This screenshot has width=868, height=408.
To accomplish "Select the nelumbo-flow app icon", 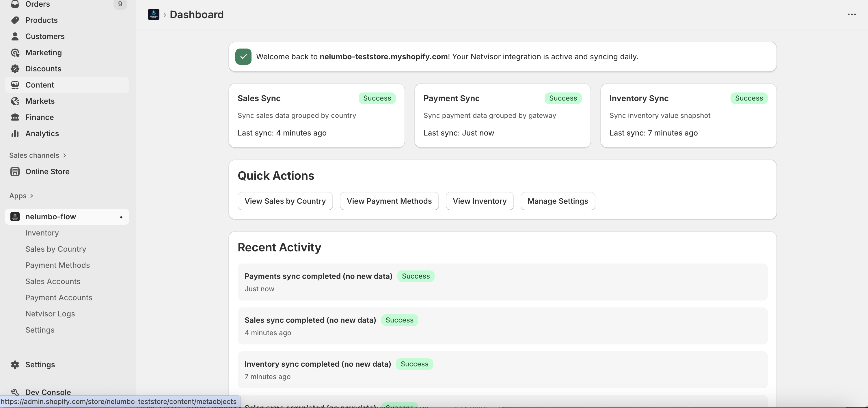I will point(15,216).
